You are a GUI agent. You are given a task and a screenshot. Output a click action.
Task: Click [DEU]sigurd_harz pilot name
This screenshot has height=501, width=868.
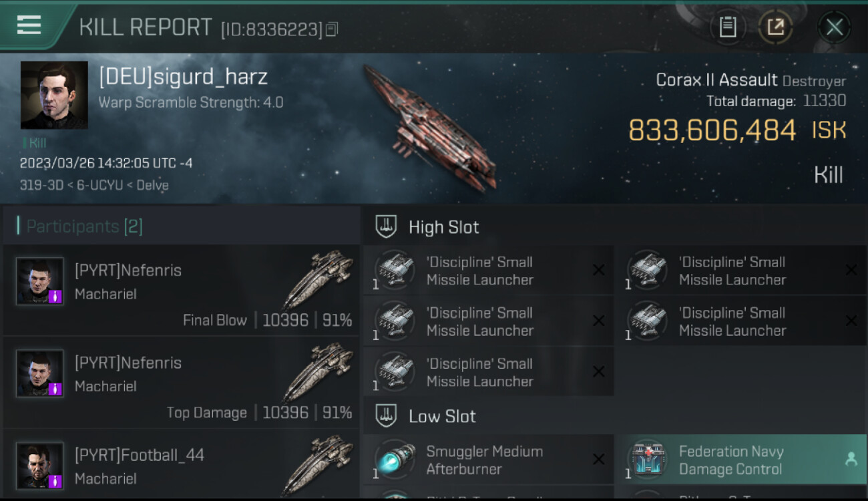[183, 77]
